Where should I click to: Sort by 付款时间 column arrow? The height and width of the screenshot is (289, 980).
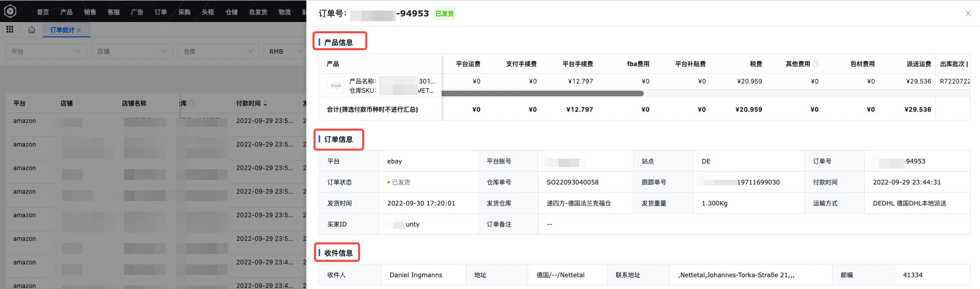(x=265, y=104)
